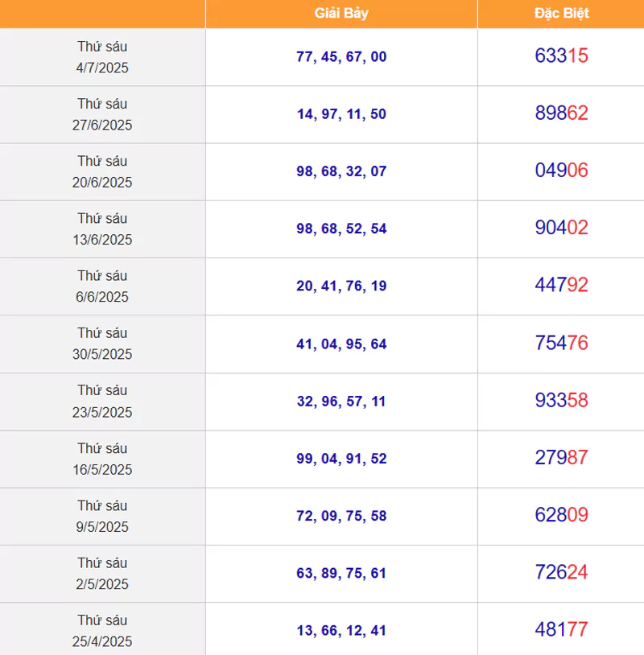Click Giải Bảy numbers 13, 66, 12, 41
This screenshot has height=655, width=644.
coord(341,631)
